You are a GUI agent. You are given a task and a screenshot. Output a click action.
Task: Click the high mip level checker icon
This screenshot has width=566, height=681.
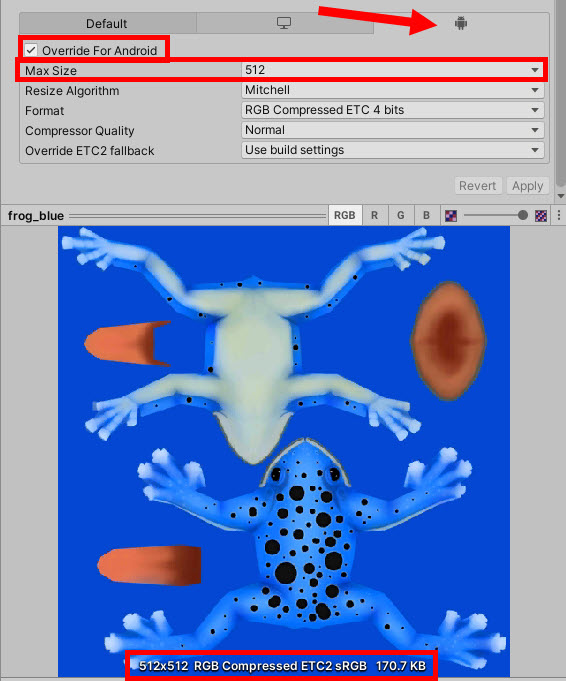tap(541, 216)
